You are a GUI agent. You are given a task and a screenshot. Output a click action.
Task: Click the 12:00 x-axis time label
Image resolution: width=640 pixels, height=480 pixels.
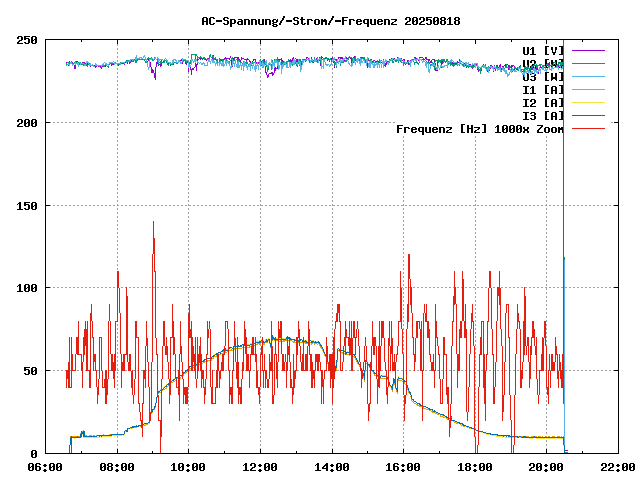tap(260, 467)
